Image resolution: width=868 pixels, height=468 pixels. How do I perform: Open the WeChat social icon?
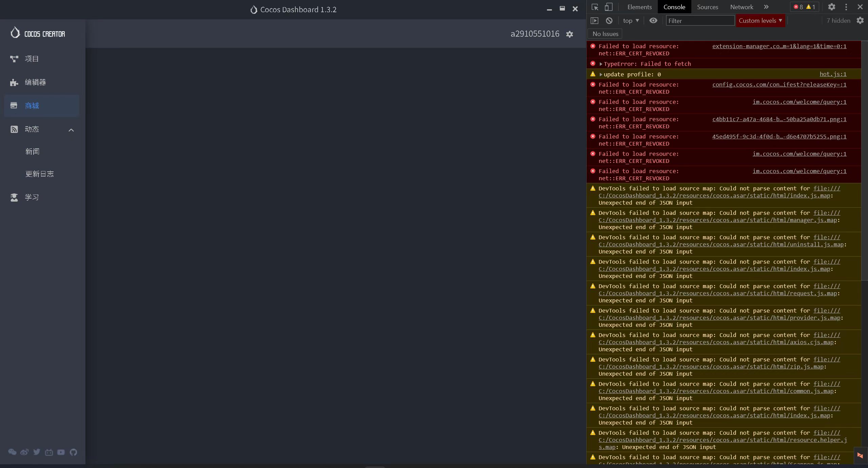tap(12, 452)
